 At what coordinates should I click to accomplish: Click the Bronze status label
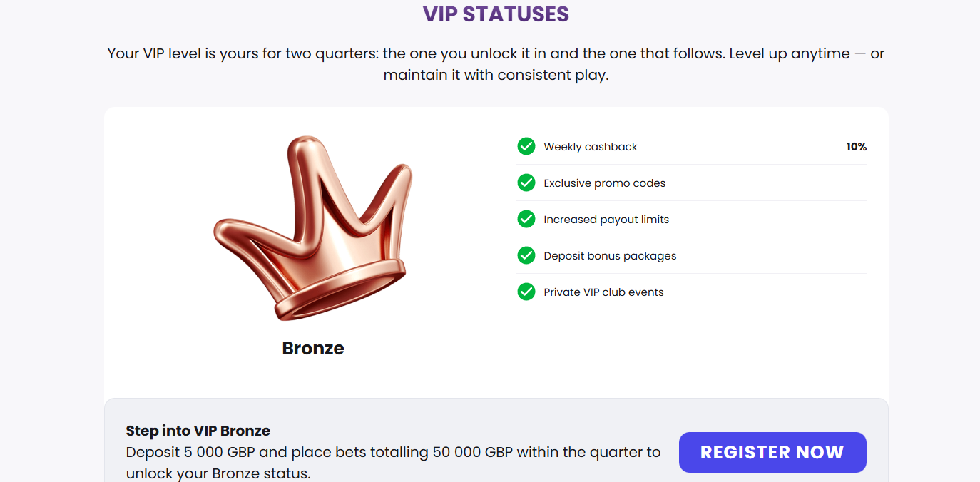(x=313, y=348)
